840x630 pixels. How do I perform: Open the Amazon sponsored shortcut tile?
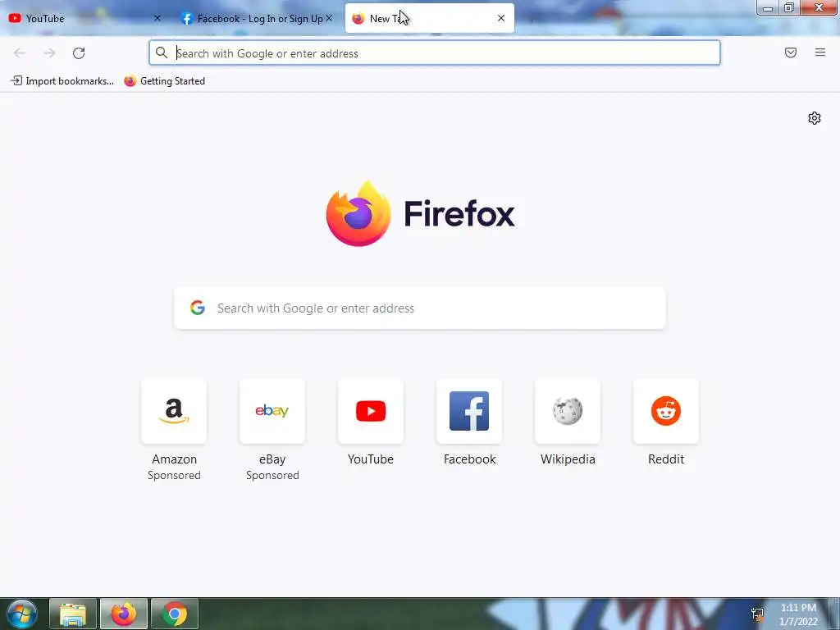click(x=174, y=411)
